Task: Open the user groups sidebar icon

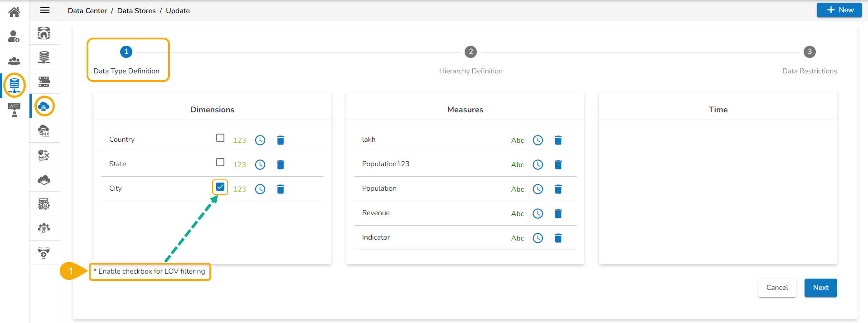Action: coord(14,61)
